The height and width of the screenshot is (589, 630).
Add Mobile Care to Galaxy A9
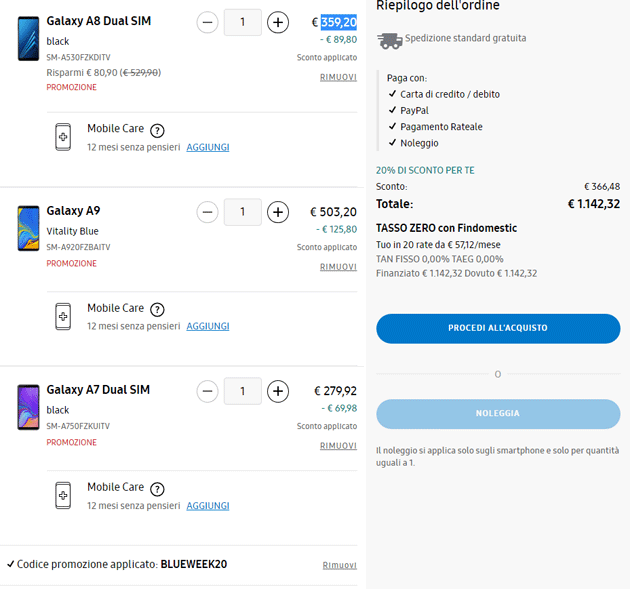click(208, 326)
